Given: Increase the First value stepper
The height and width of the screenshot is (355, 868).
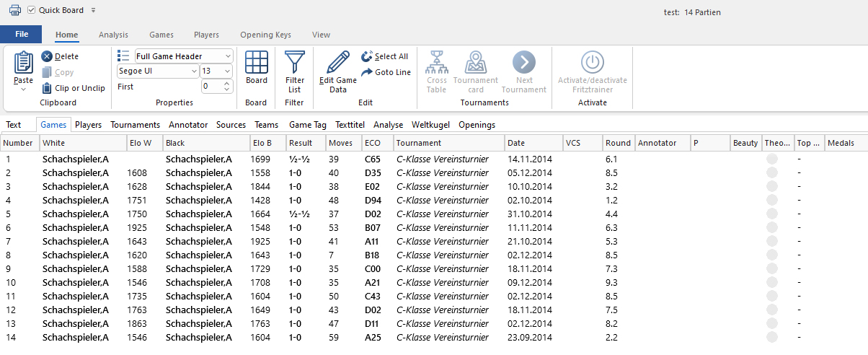Looking at the screenshot, I should [228, 83].
